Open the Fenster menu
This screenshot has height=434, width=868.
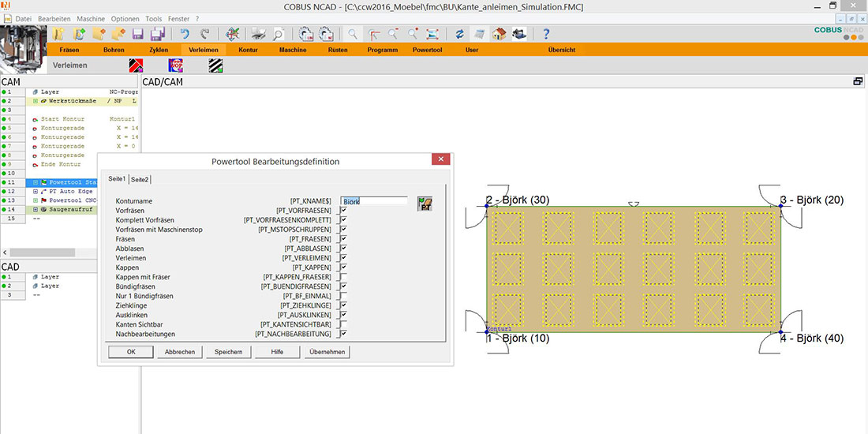click(x=179, y=18)
